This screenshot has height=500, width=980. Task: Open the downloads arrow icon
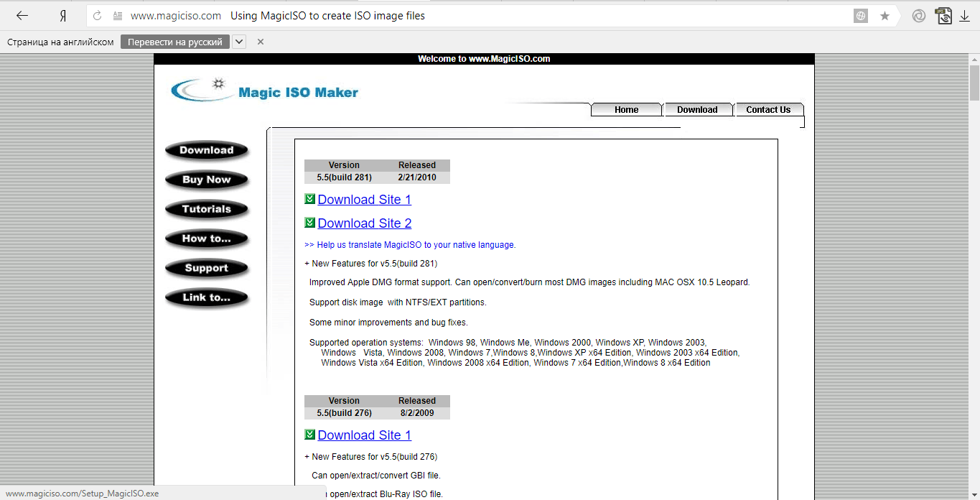pyautogui.click(x=965, y=16)
